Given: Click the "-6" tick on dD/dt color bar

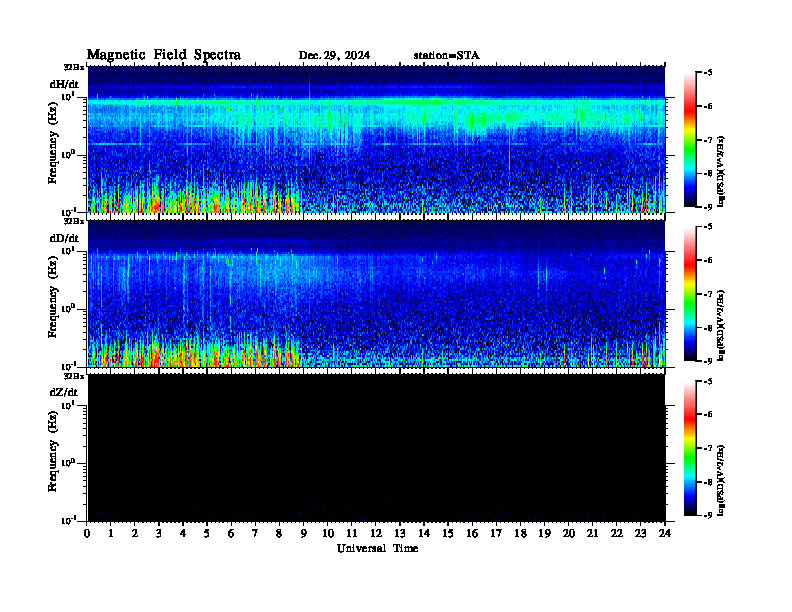Looking at the screenshot, I should [708, 260].
